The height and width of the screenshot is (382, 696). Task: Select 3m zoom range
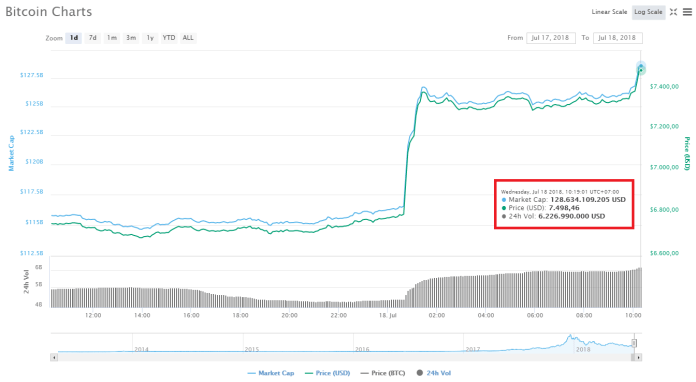[130, 38]
